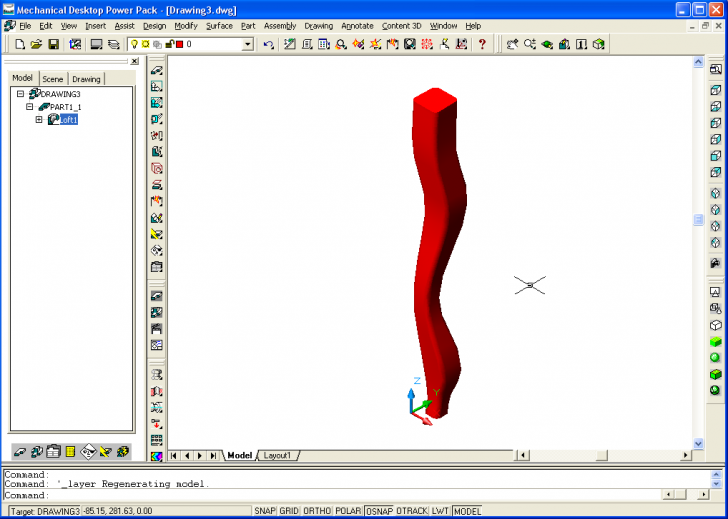Click the red concentric shell icon on left toolbar
The height and width of the screenshot is (519, 728).
(157, 169)
